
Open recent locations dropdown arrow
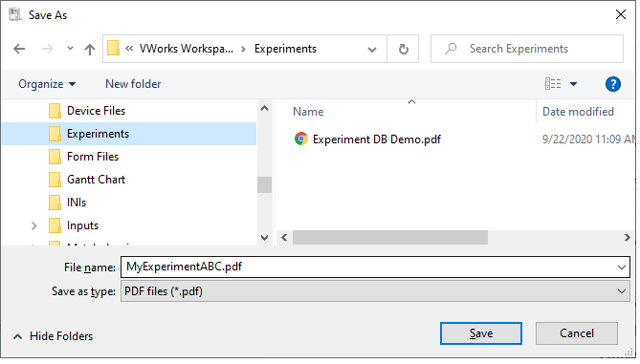(70, 49)
